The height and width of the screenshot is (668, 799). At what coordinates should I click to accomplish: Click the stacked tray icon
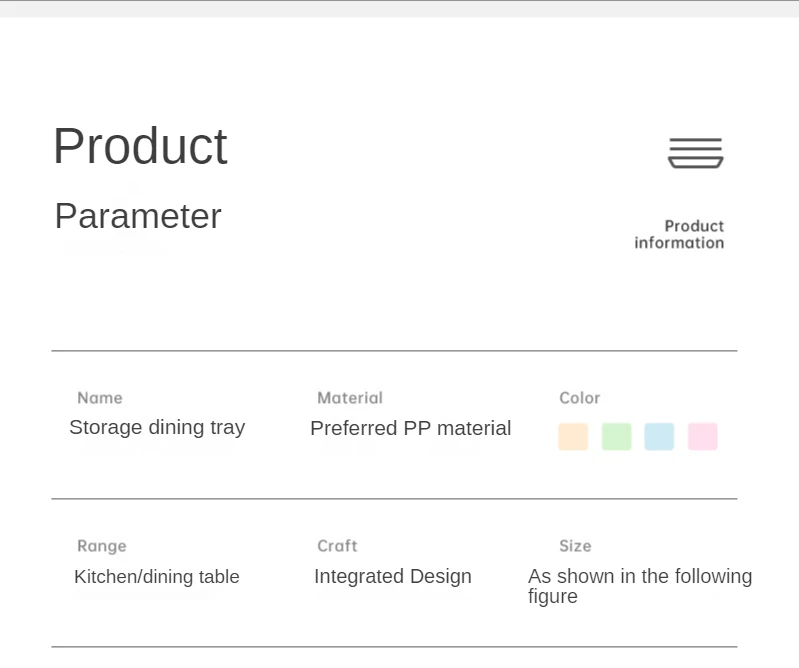point(695,153)
